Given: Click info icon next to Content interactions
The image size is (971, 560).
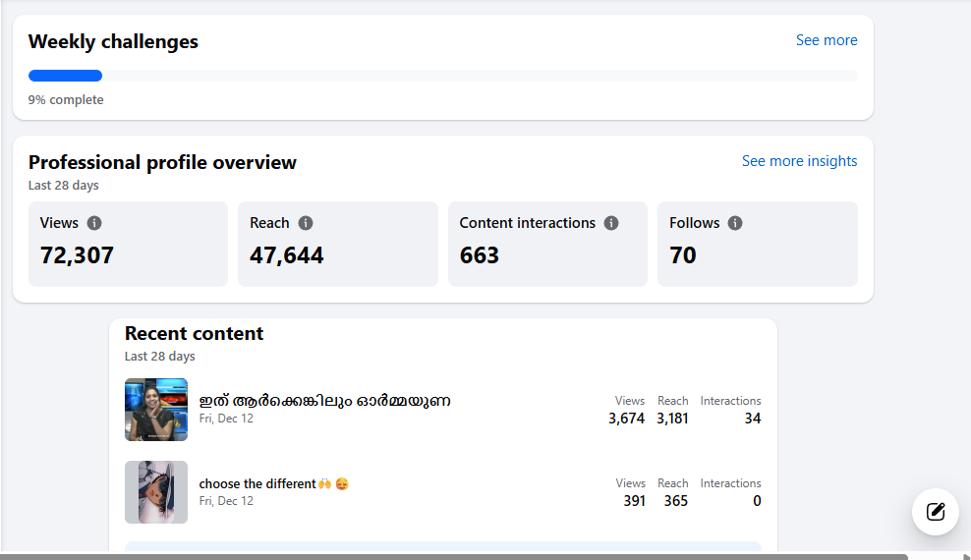Looking at the screenshot, I should [611, 223].
